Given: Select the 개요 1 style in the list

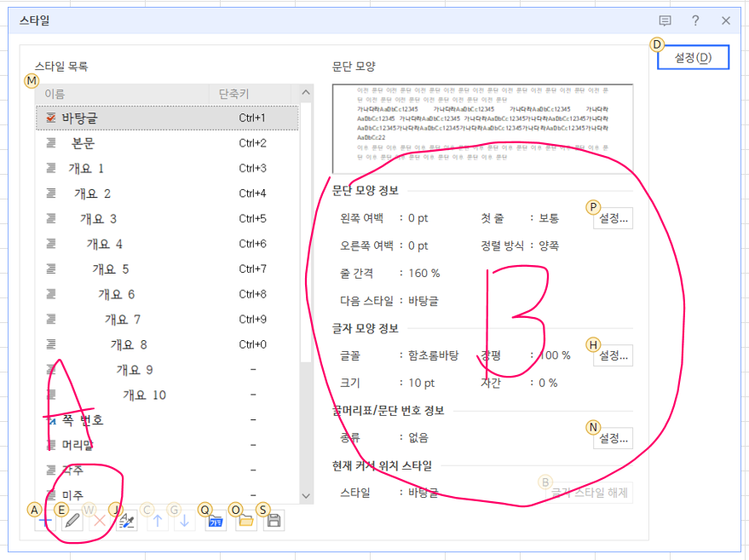Looking at the screenshot, I should pos(86,168).
